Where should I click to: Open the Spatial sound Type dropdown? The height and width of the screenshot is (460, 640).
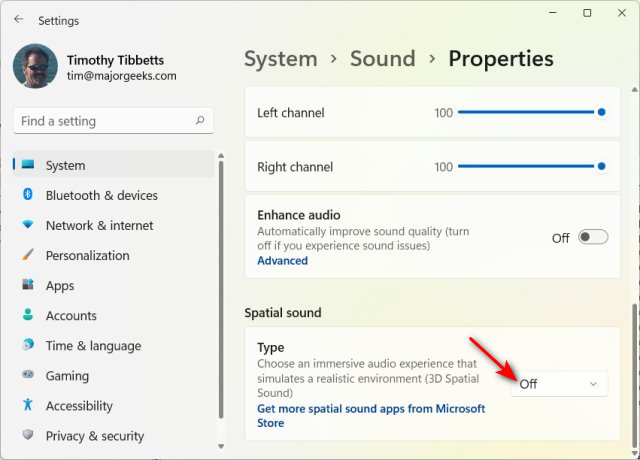click(x=559, y=384)
